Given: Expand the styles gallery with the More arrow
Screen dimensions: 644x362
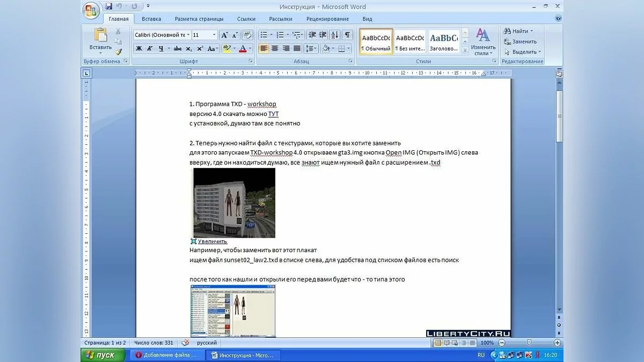Looking at the screenshot, I should [x=465, y=50].
